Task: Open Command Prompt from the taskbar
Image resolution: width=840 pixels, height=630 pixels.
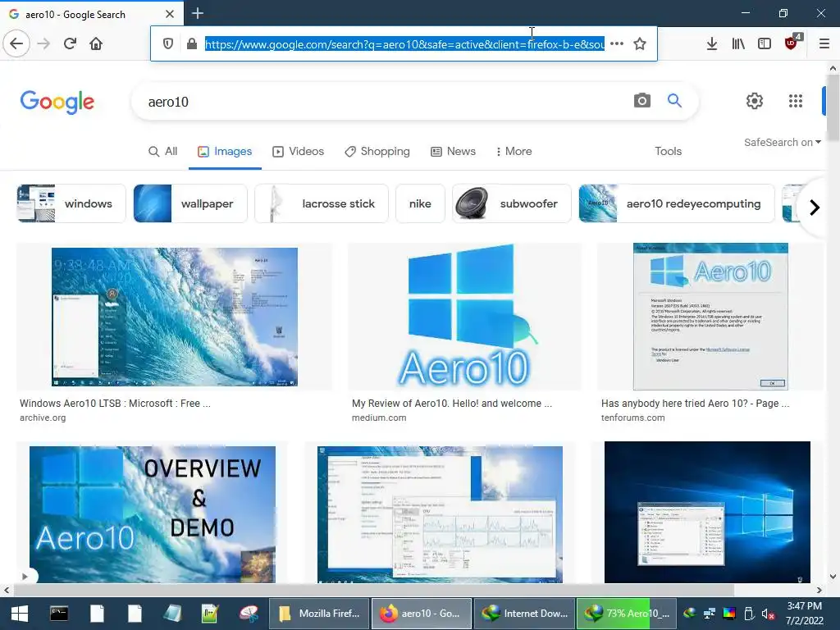Action: (x=59, y=614)
